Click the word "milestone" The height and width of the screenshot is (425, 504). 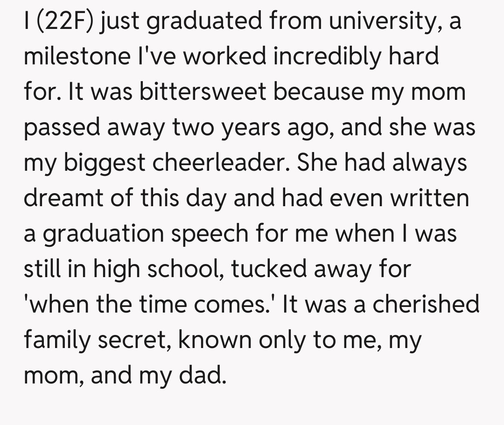(77, 56)
